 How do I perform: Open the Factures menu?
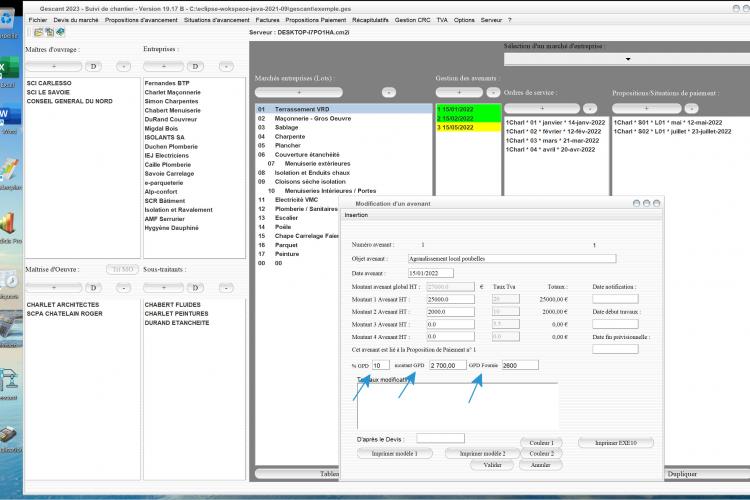pyautogui.click(x=267, y=20)
